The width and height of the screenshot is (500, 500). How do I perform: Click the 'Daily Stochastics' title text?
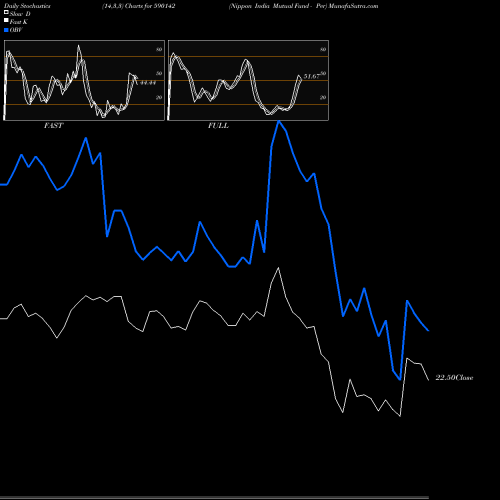[x=27, y=6]
